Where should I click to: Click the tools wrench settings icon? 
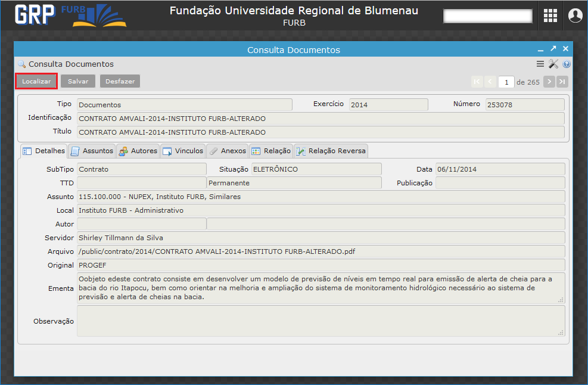coord(553,64)
